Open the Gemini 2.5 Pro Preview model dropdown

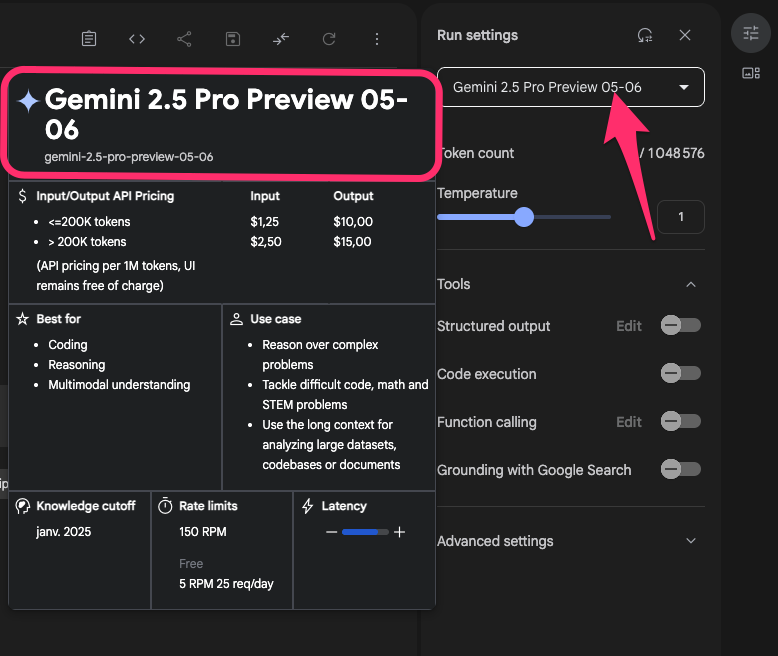point(571,87)
